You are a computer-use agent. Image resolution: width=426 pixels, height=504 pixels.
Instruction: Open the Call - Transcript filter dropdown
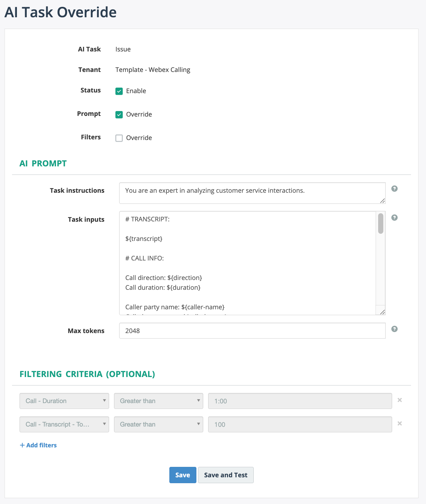(64, 425)
